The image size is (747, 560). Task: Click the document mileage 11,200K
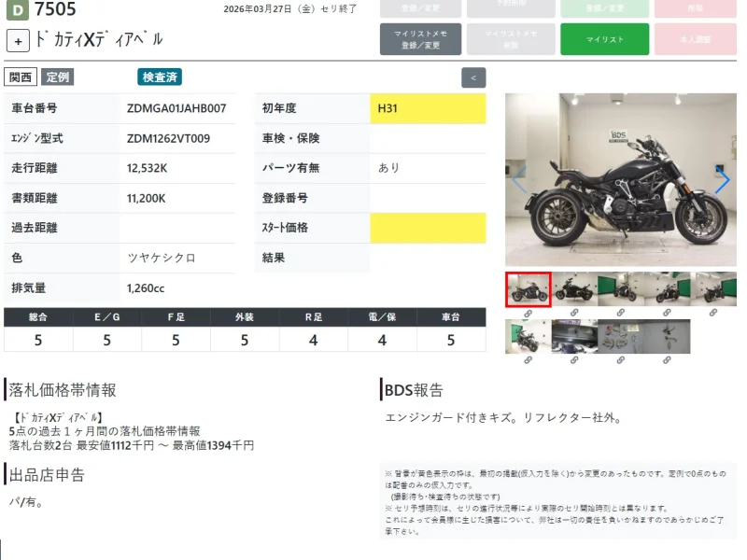146,198
